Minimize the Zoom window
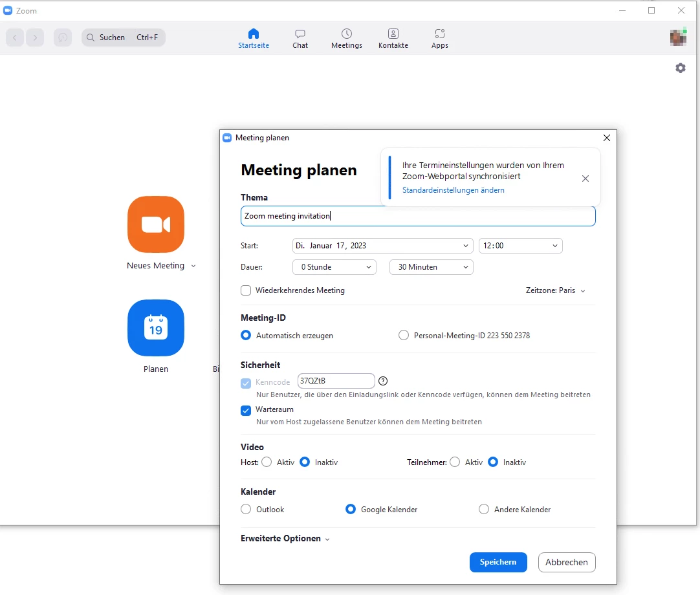Screen dimensions: 700x595 tap(622, 11)
